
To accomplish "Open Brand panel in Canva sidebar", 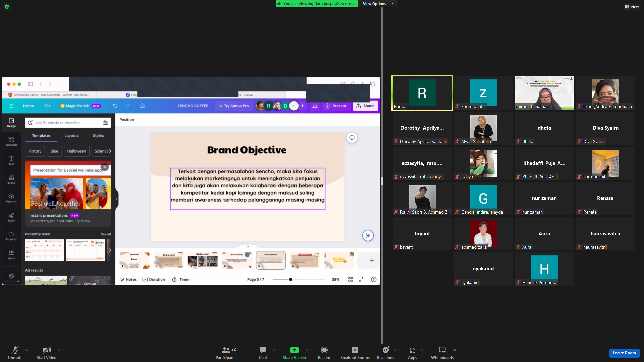I will point(11,179).
